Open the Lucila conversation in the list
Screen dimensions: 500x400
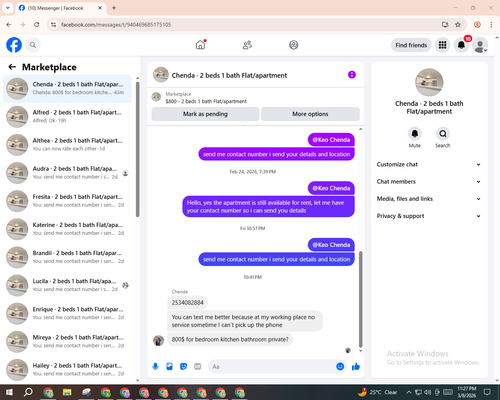click(68, 285)
